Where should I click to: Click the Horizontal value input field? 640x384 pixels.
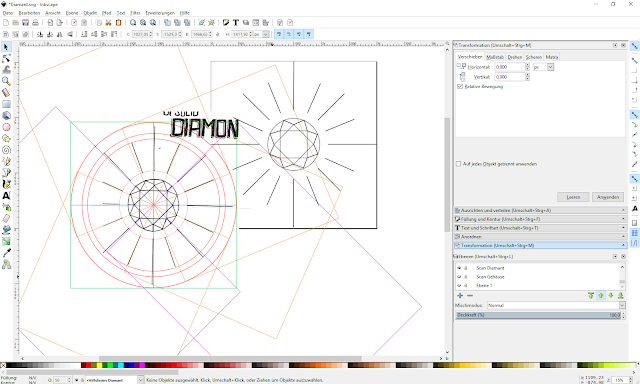coord(510,67)
